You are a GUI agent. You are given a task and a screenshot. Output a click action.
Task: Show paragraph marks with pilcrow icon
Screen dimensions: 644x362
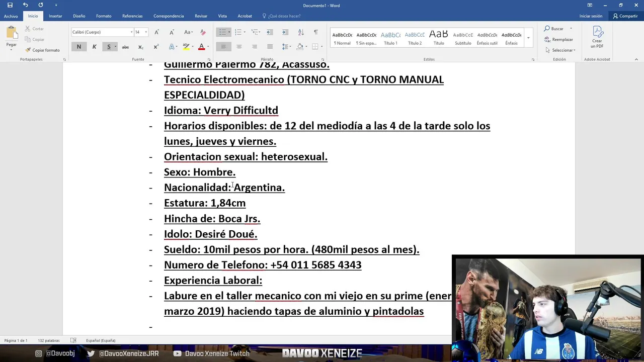(x=316, y=32)
